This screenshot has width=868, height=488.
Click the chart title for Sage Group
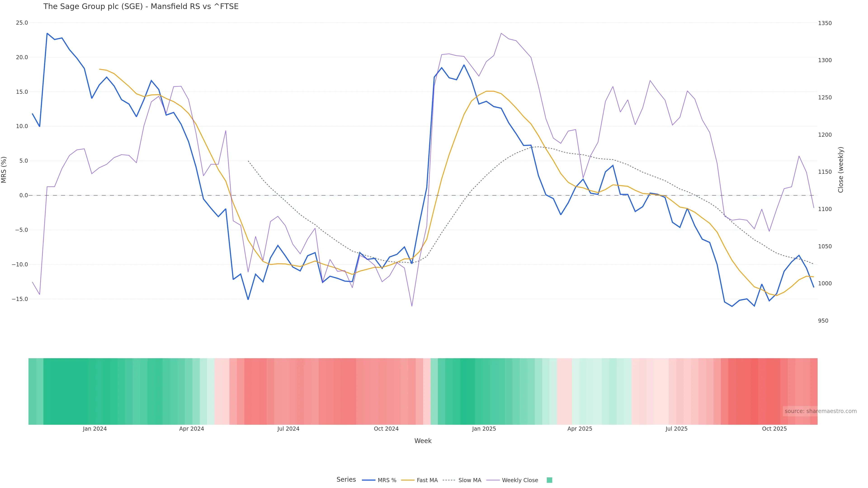(x=141, y=6)
